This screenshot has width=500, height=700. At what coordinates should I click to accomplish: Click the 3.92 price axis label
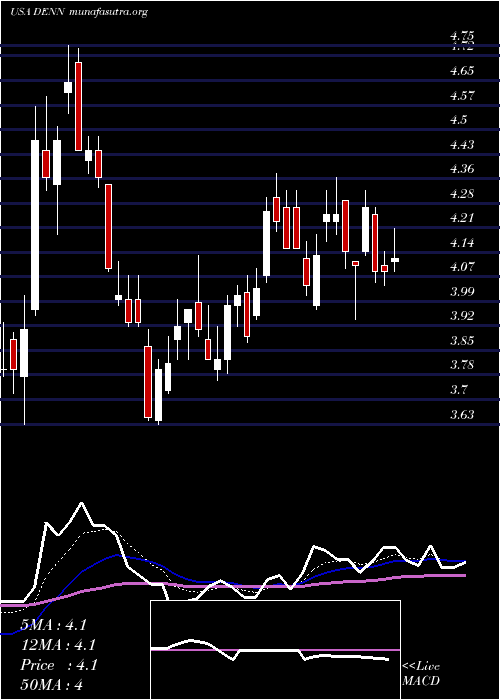click(x=462, y=316)
